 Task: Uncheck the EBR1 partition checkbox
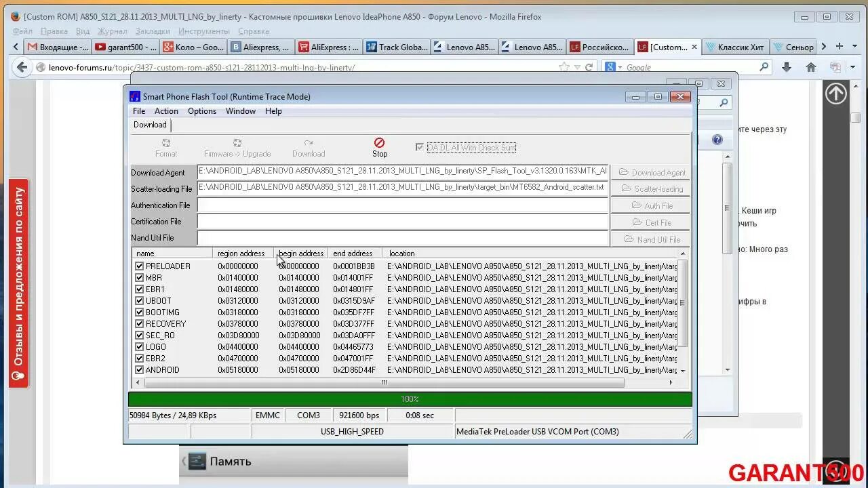[139, 289]
